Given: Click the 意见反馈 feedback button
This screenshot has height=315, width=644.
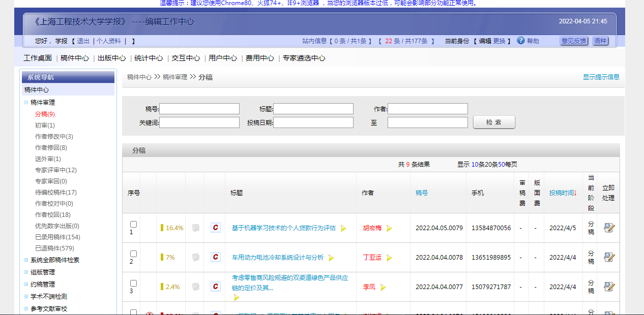Looking at the screenshot, I should point(574,41).
